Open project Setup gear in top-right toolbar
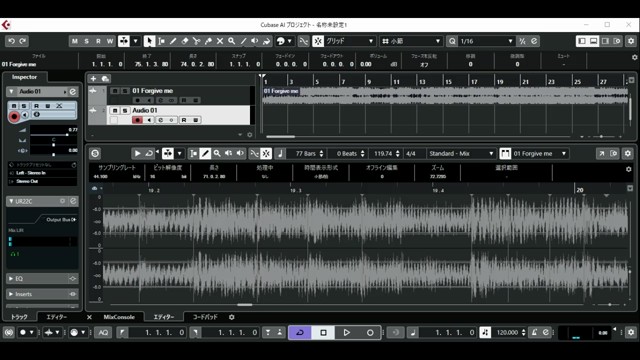Viewport: 640px width, 360px height. point(631,41)
